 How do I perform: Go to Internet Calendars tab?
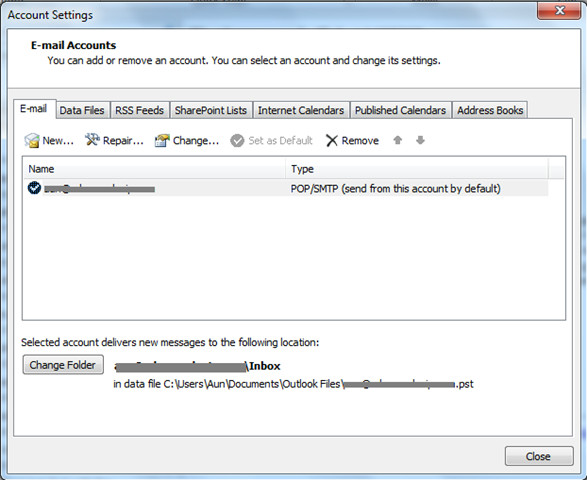[x=301, y=110]
